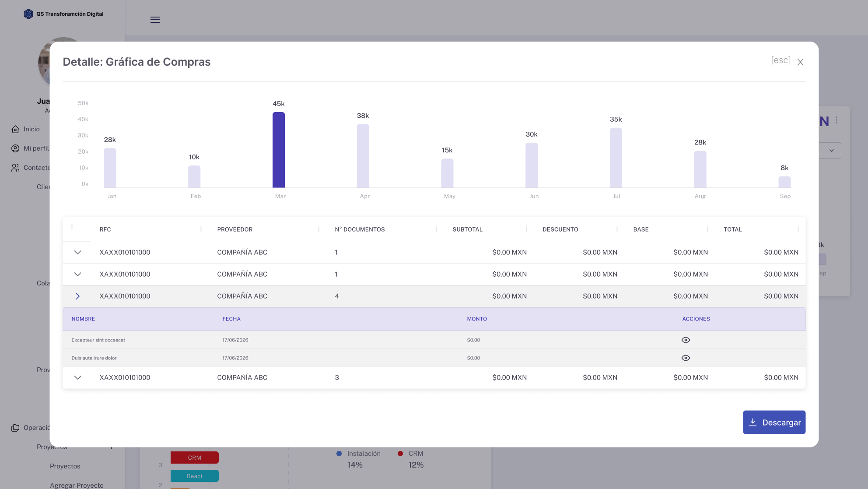Sort by the RFC column header

pos(105,229)
